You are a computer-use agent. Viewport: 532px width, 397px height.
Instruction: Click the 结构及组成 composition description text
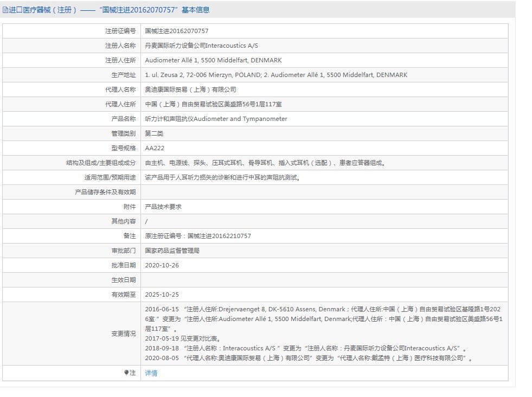[266, 163]
